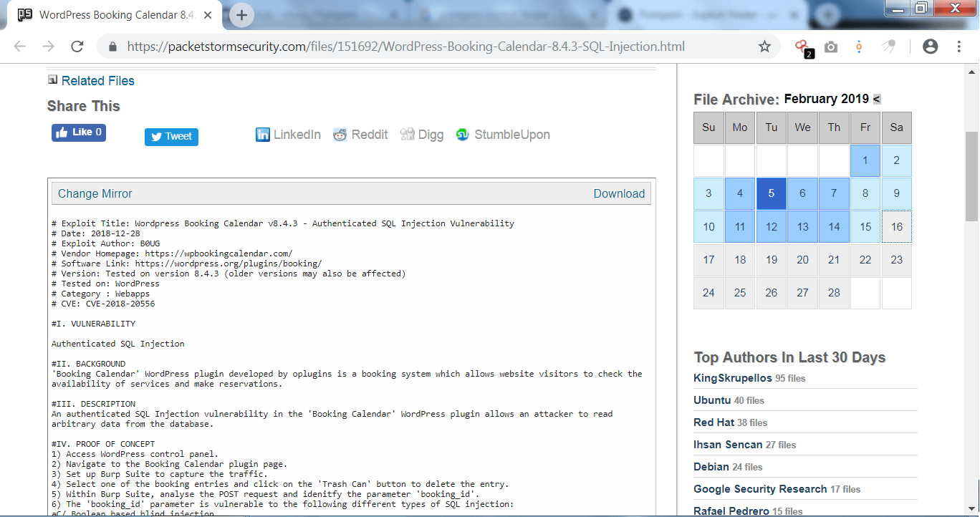
Task: Go back to the previous page
Action: point(19,45)
